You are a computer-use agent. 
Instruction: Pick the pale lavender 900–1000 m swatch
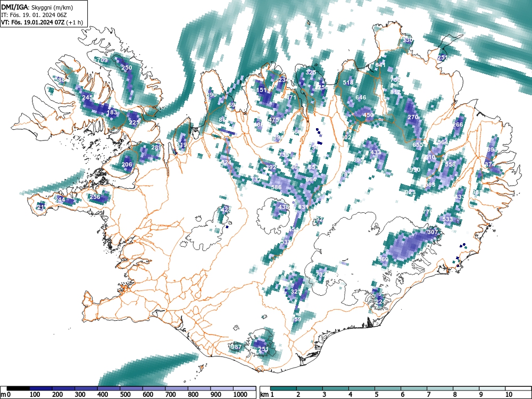pyautogui.click(x=222, y=388)
